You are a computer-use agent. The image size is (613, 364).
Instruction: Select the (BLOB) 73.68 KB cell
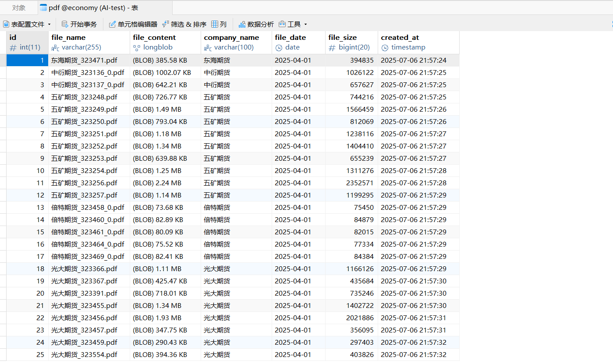pos(165,208)
